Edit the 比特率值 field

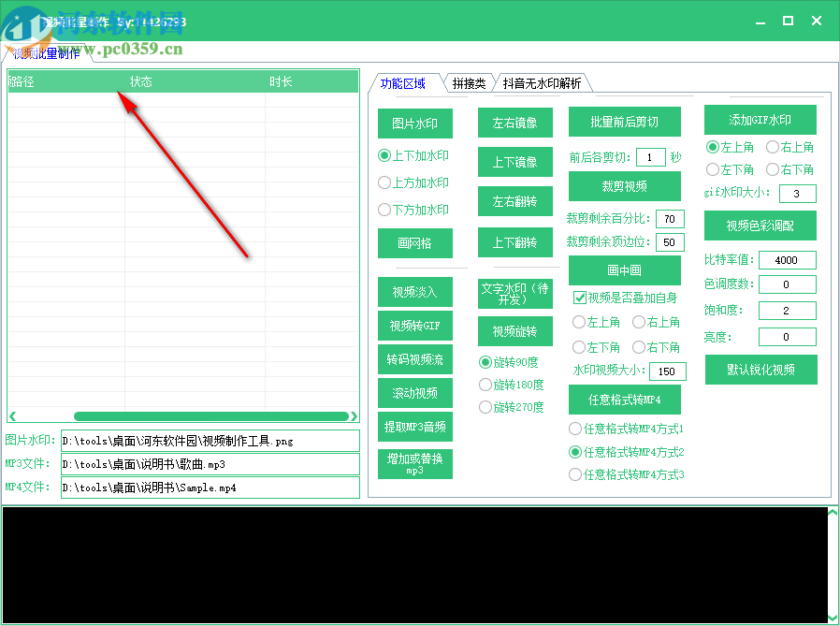787,260
